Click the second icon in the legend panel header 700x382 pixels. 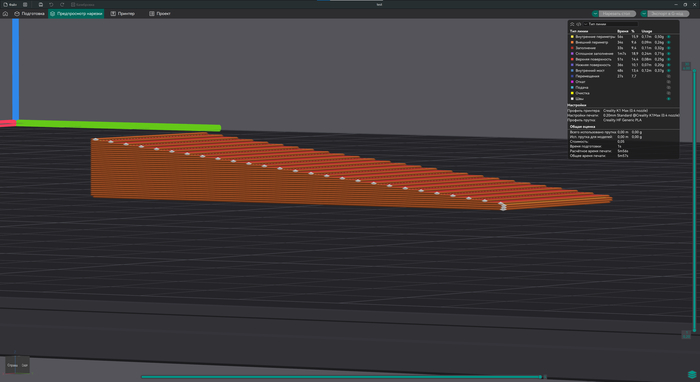coord(579,24)
